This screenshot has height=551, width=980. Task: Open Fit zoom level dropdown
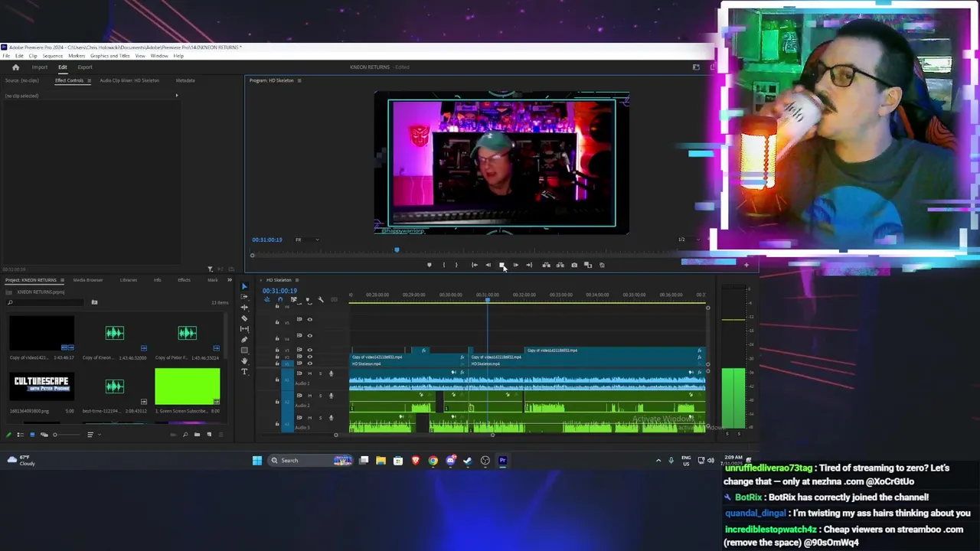[x=307, y=240]
